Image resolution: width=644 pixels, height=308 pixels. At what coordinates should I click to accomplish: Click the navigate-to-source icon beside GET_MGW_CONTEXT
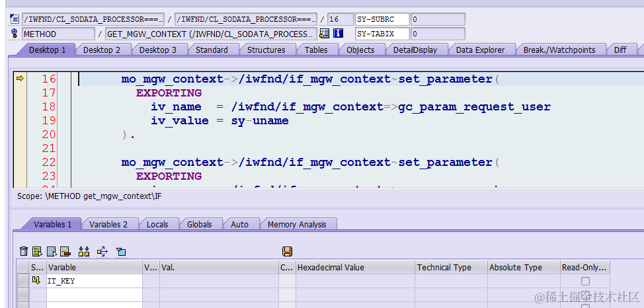point(325,33)
